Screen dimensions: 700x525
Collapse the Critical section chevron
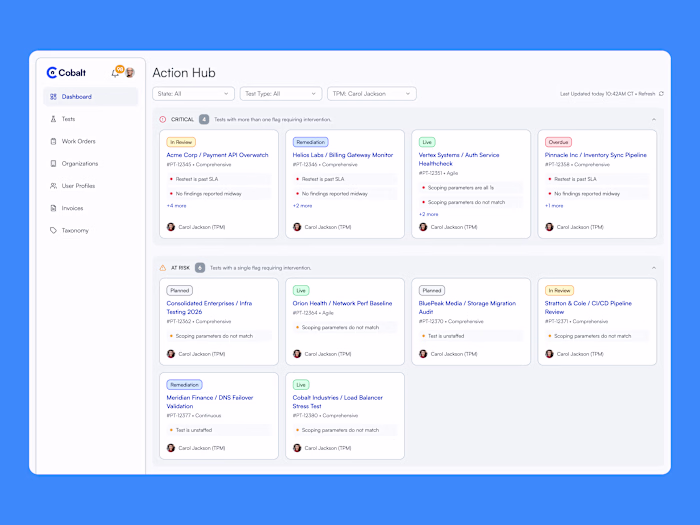[x=654, y=120]
